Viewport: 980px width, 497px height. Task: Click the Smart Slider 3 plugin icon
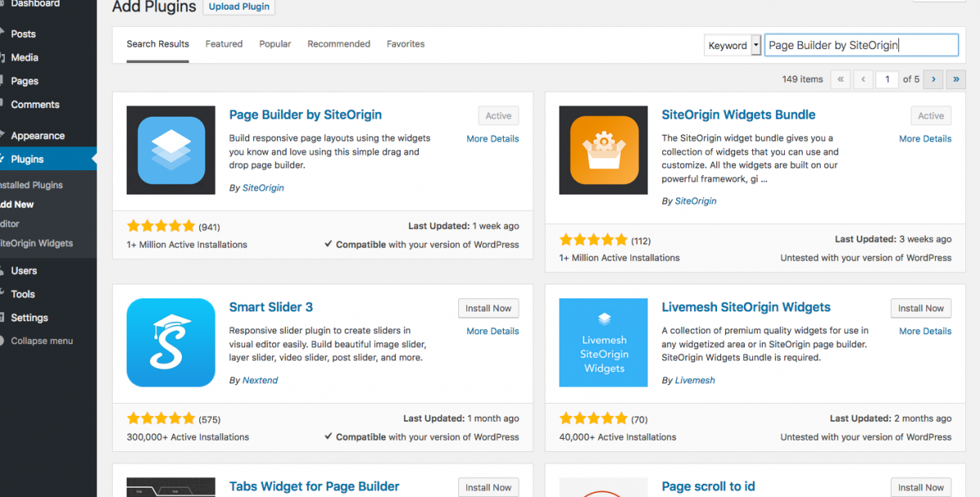pyautogui.click(x=171, y=343)
